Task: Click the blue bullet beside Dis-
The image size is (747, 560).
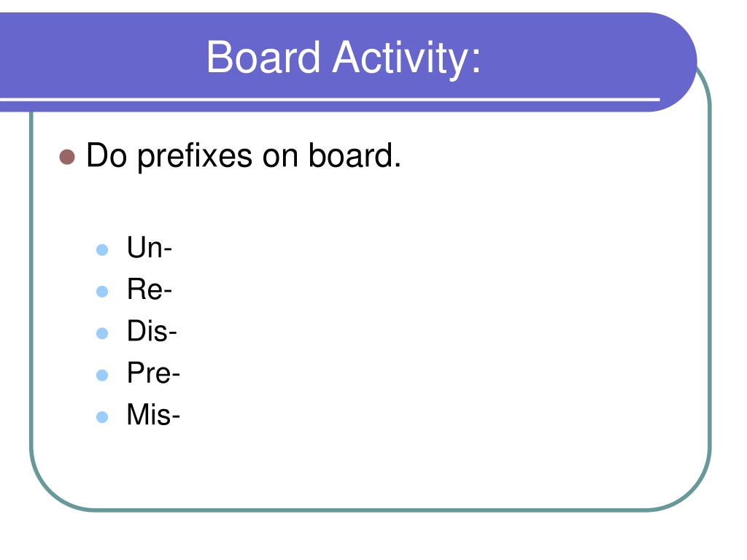Action: pos(102,332)
